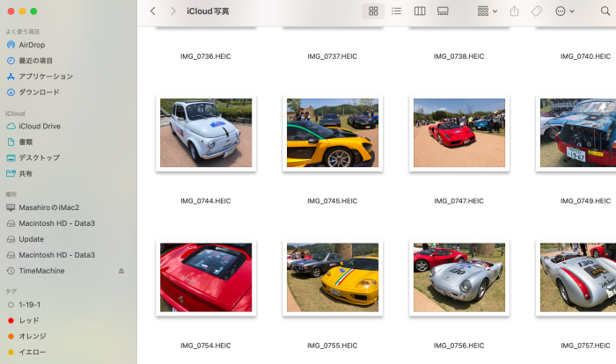Select the IMG_0744.HEIC white car thumbnail
The image size is (616, 364).
point(206,133)
